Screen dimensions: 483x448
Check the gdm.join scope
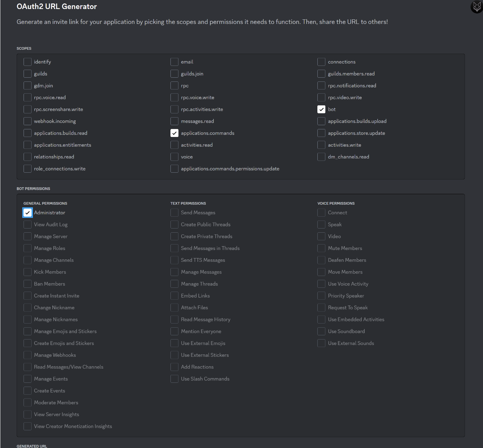27,86
